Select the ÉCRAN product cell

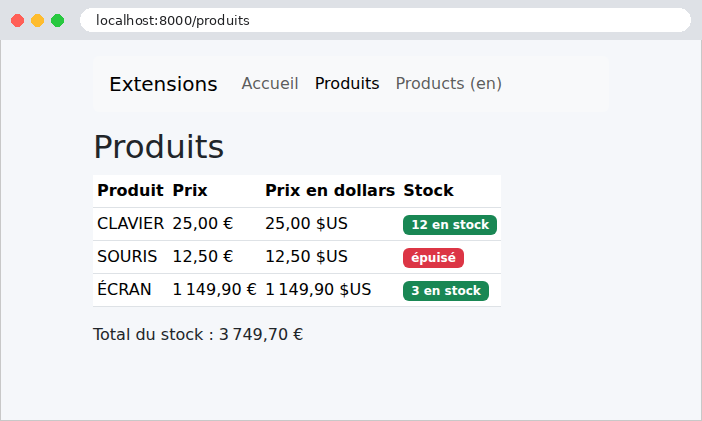coord(131,290)
